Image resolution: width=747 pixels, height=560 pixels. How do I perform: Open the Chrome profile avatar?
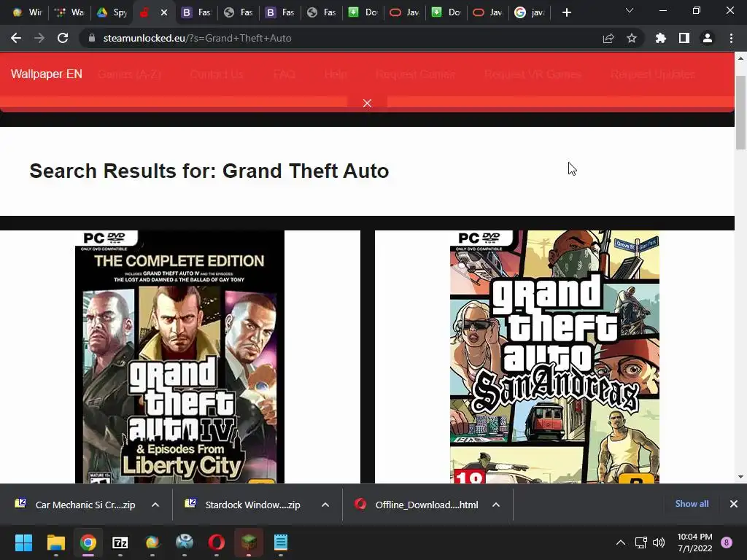tap(708, 38)
